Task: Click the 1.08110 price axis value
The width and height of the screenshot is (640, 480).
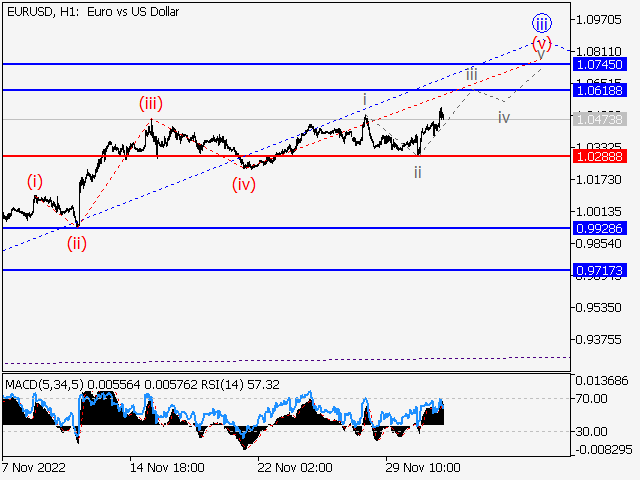Action: 599,51
